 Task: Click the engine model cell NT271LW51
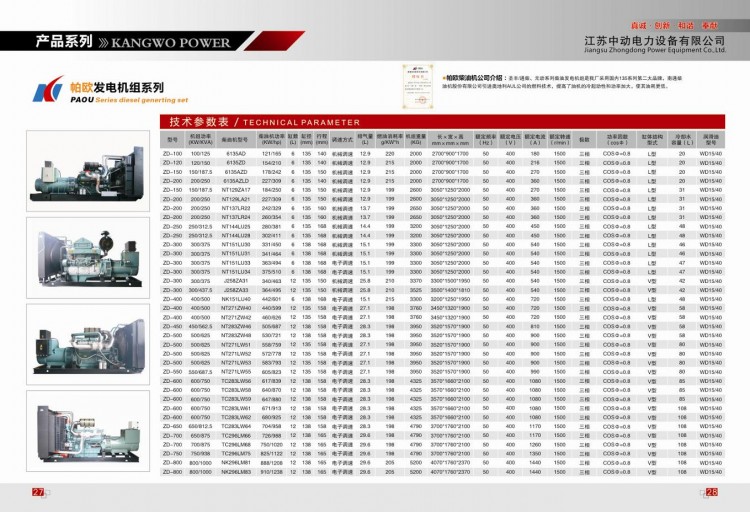click(x=236, y=345)
